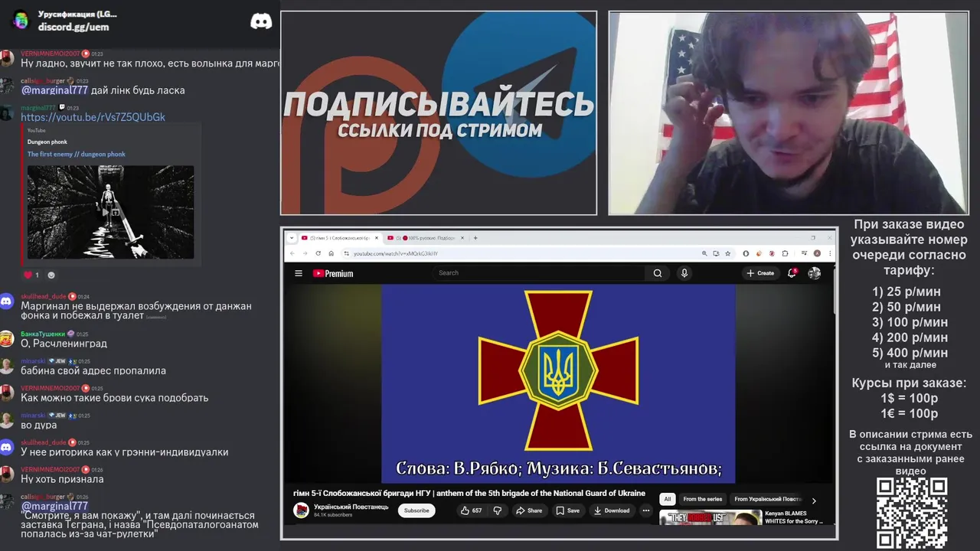Add a reaction with the smiley icon
The width and height of the screenshot is (980, 551).
click(51, 275)
